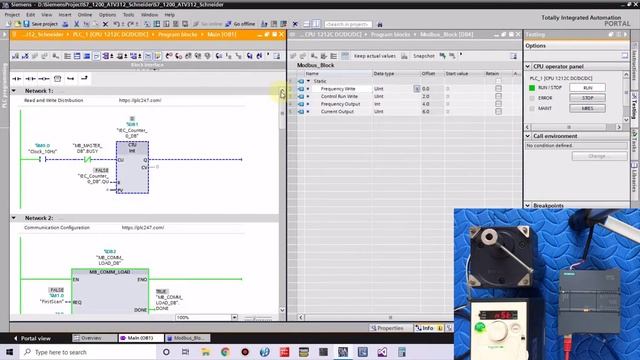Click the MRES button in CPU operator panel
This screenshot has height=360, width=640.
tap(587, 109)
